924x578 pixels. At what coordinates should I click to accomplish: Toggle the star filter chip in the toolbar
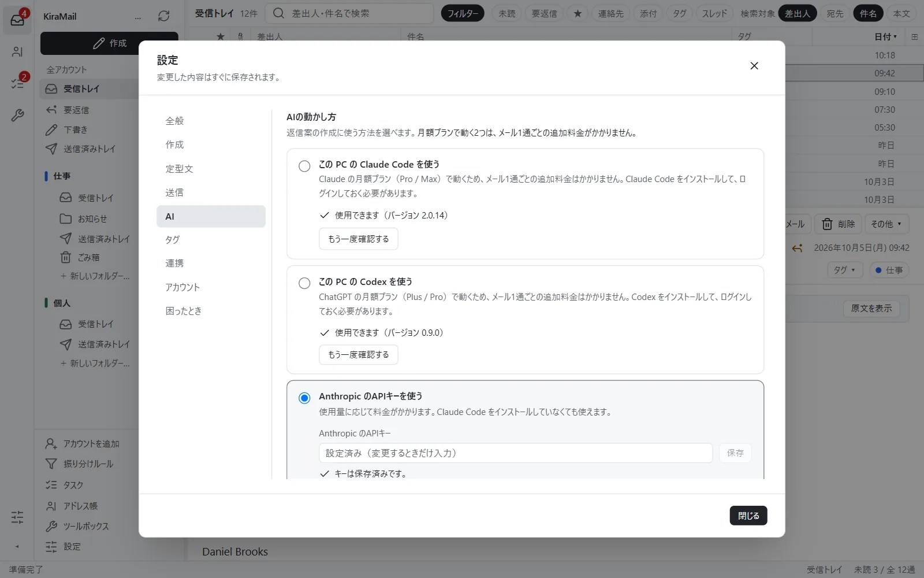[x=577, y=13]
